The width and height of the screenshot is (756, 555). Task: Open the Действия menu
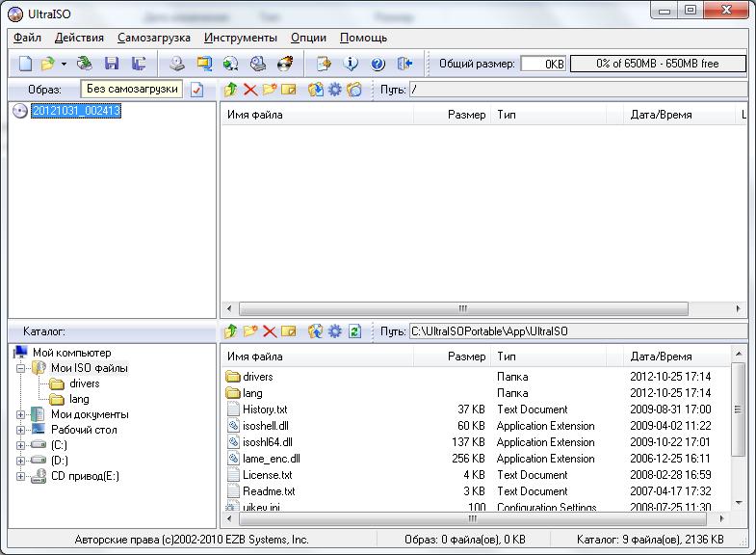coord(79,38)
